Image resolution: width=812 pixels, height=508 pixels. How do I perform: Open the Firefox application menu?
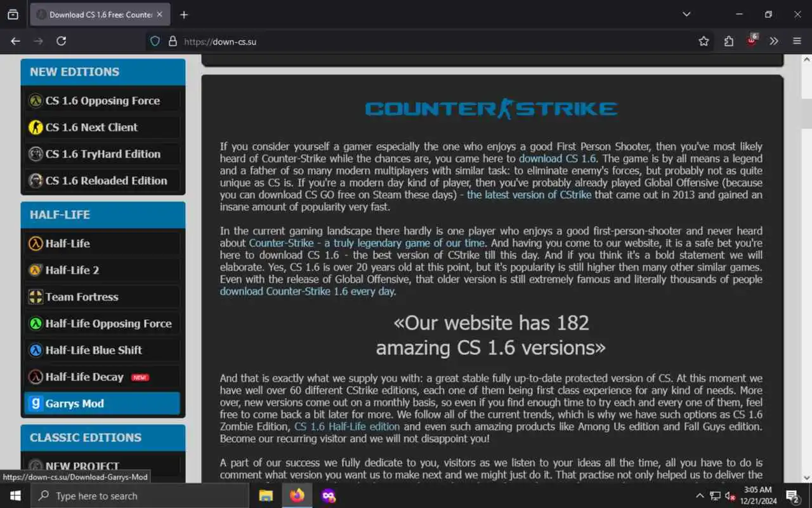coord(797,41)
